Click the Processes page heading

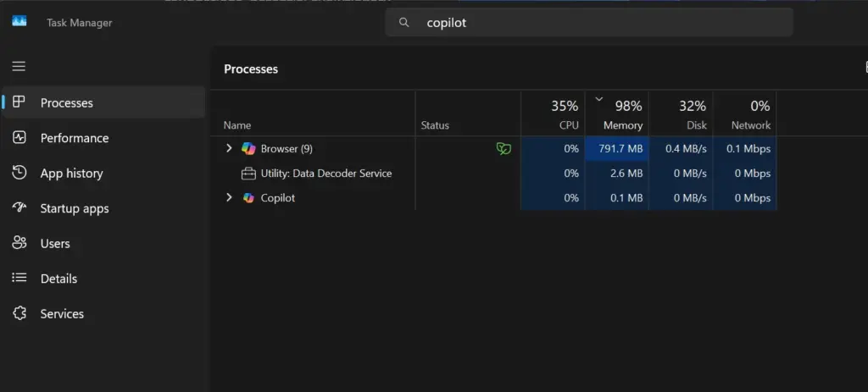click(251, 69)
